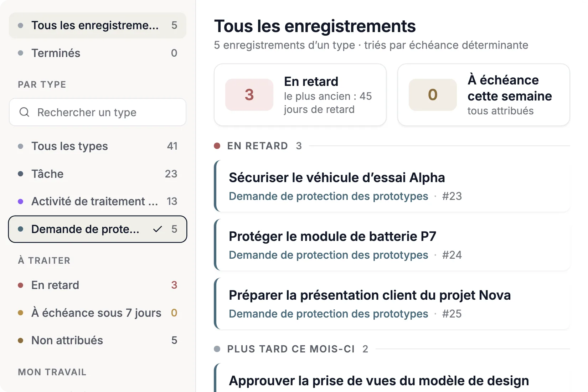The image size is (588, 392).
Task: Filter by Activité de traitement … type
Action: 98,201
